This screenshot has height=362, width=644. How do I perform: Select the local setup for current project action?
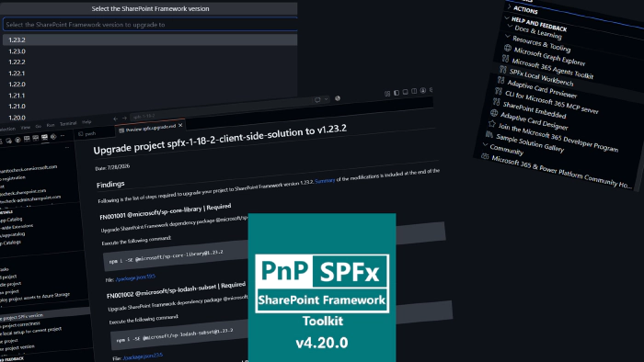(30, 332)
